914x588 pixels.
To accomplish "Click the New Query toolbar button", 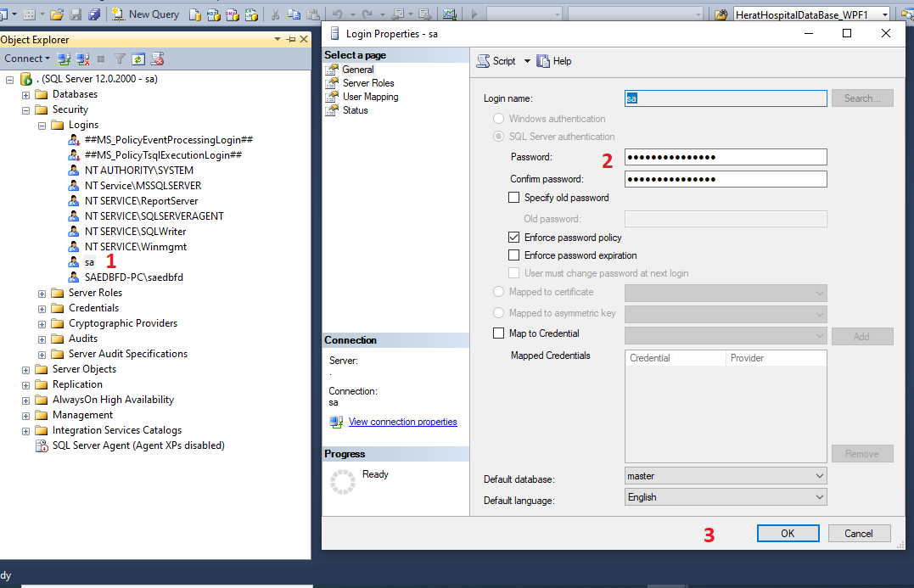I will coord(145,14).
